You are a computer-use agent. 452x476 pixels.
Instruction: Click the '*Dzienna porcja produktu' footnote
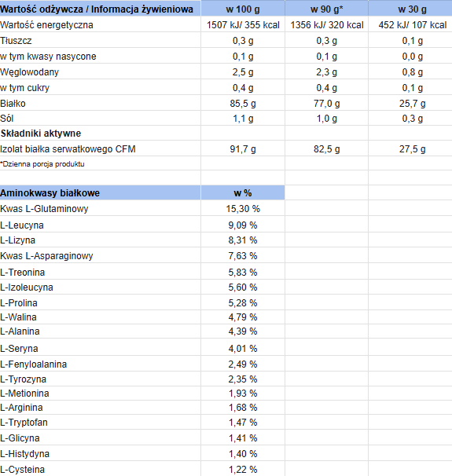pyautogui.click(x=42, y=164)
